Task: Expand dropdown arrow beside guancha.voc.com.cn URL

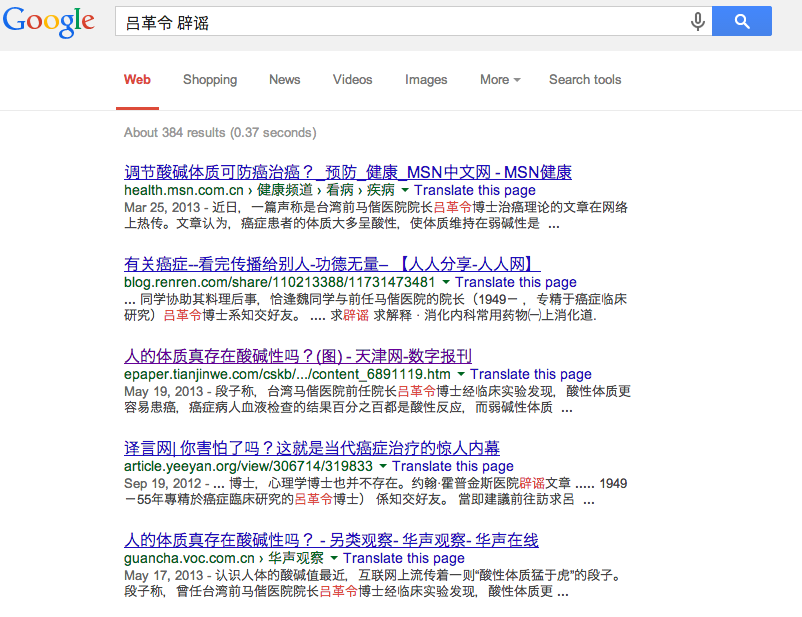Action: [x=333, y=559]
